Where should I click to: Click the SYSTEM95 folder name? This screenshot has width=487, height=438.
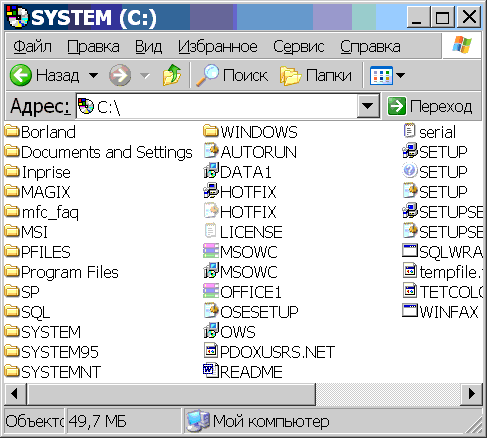[60, 352]
